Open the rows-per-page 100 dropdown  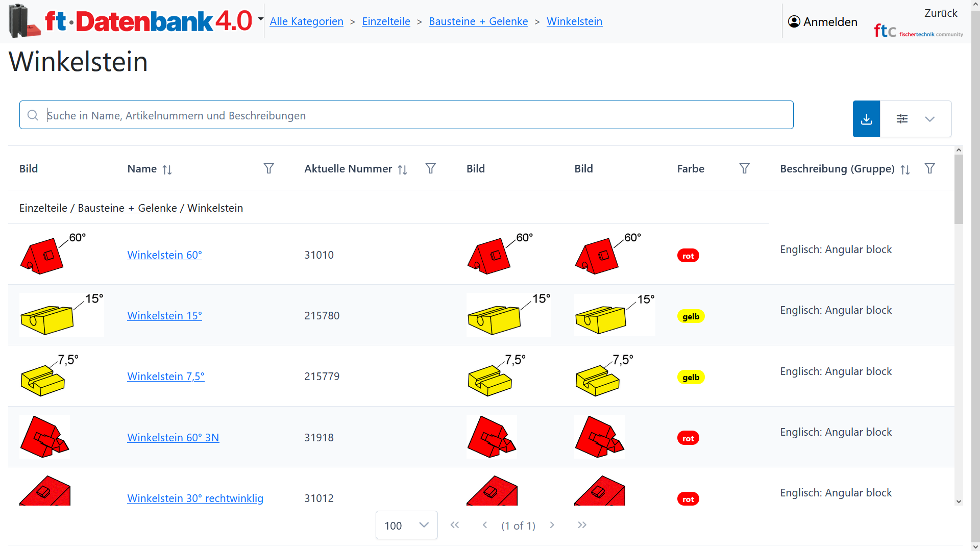click(x=406, y=525)
